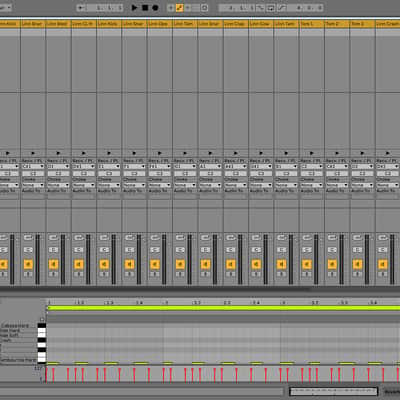
Task: Click the loop start field in transport
Action: (x=237, y=7)
